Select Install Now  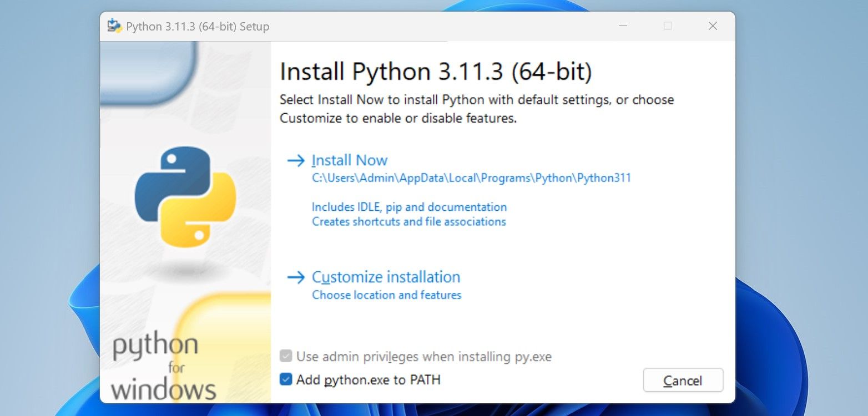pos(349,160)
